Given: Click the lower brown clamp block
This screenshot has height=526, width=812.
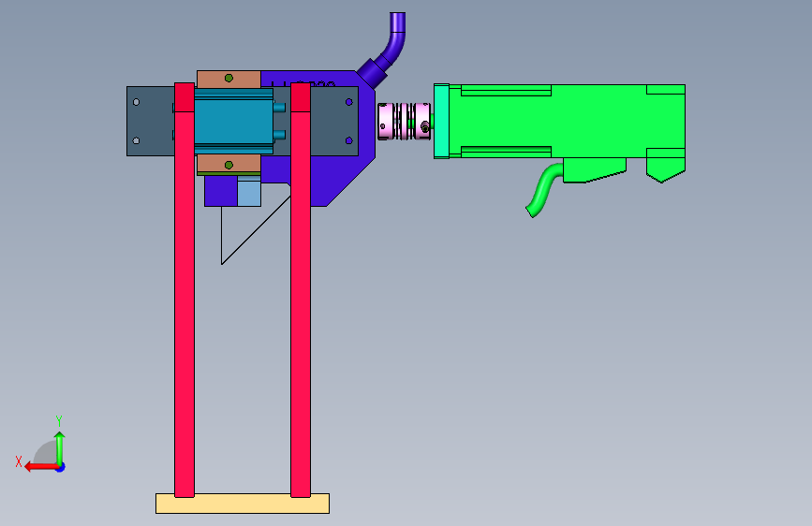Looking at the screenshot, I should click(229, 164).
